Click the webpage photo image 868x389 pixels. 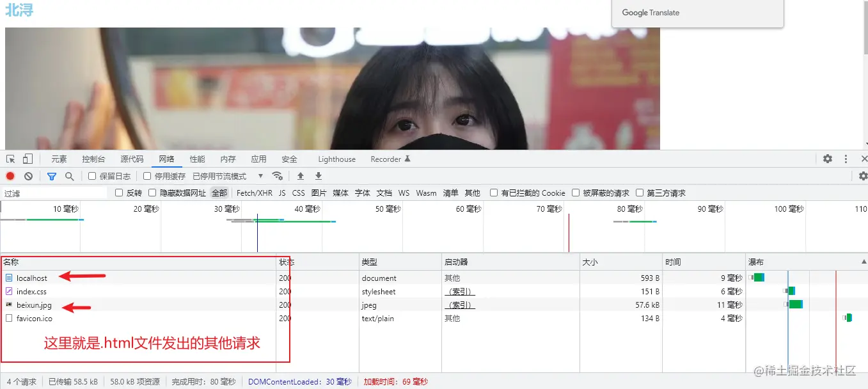pos(333,88)
